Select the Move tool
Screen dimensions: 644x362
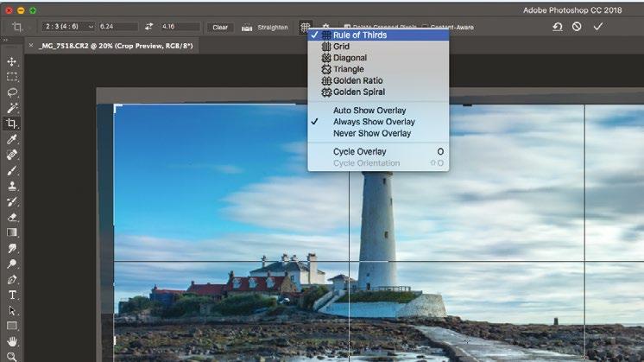click(x=11, y=61)
